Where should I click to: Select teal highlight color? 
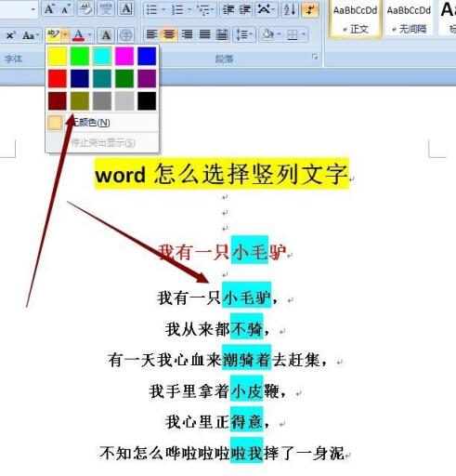(x=102, y=78)
